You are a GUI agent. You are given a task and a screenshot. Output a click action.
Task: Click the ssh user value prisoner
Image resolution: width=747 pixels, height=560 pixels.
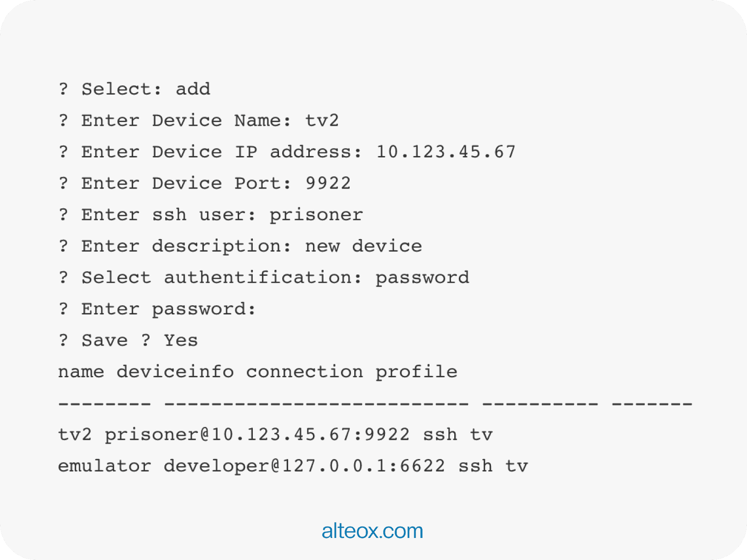[316, 215]
